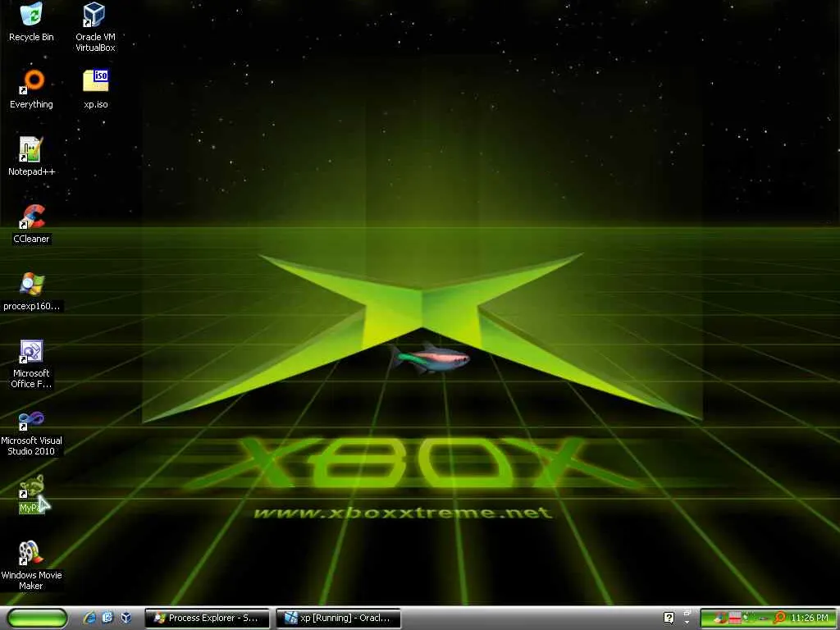Launch Internet Explorer from Quick Launch
The width and height of the screenshot is (840, 630).
pyautogui.click(x=89, y=618)
